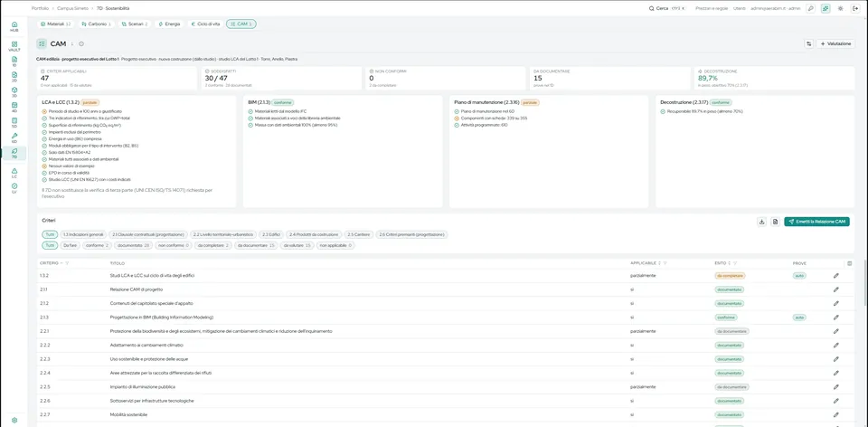Edit criterion 1.3.2 with pencil icon
The width and height of the screenshot is (868, 427).
(x=835, y=275)
